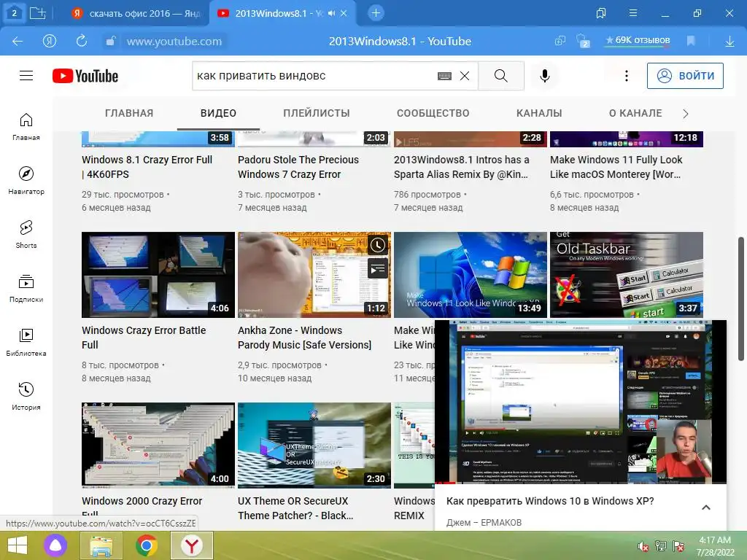Mute the sound on the YouTube tab
This screenshot has width=747, height=560.
pos(332,13)
